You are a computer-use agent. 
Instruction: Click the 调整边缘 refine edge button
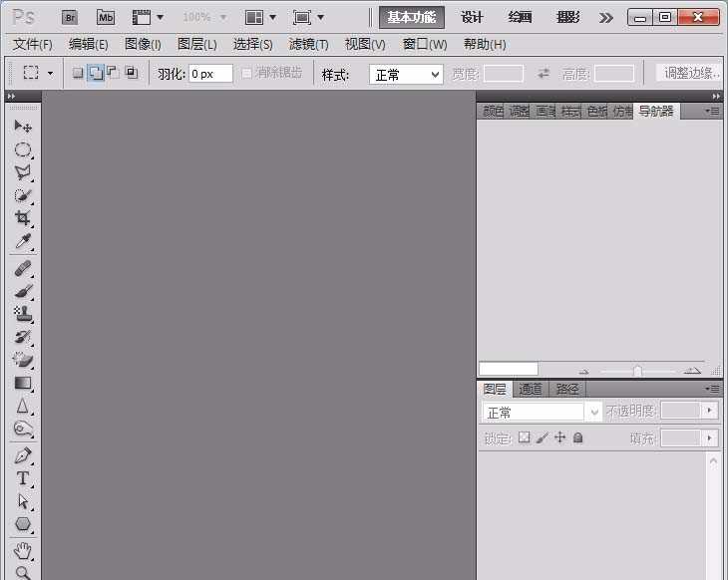[x=689, y=73]
